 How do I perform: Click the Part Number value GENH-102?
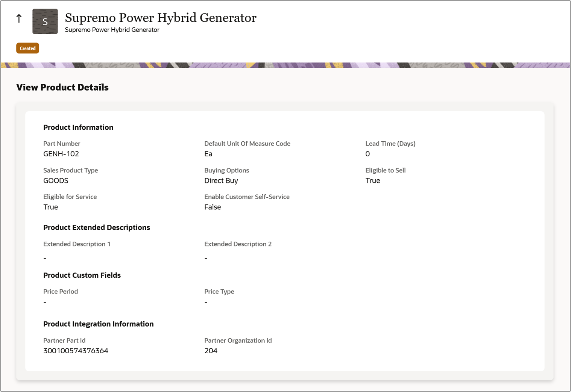61,154
